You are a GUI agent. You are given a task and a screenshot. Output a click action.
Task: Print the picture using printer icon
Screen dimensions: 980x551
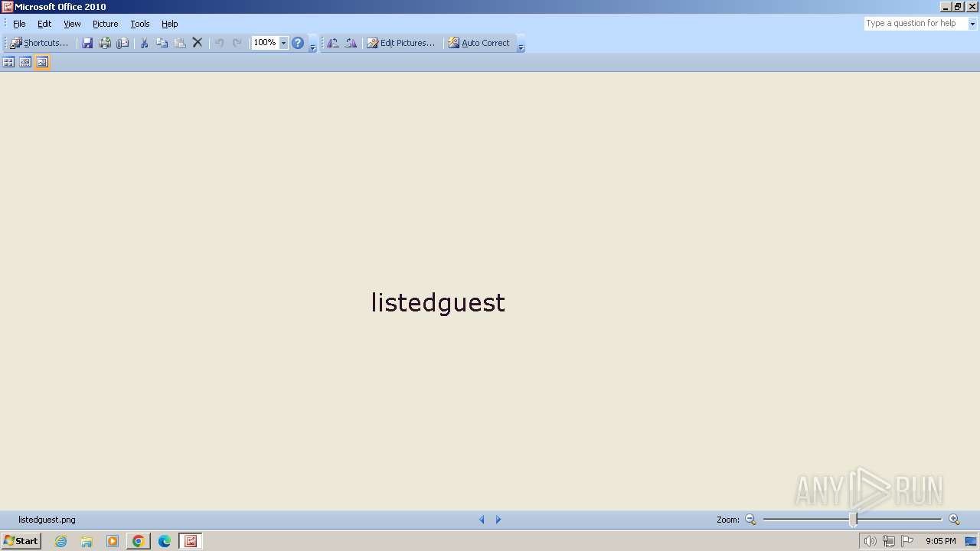pyautogui.click(x=105, y=43)
